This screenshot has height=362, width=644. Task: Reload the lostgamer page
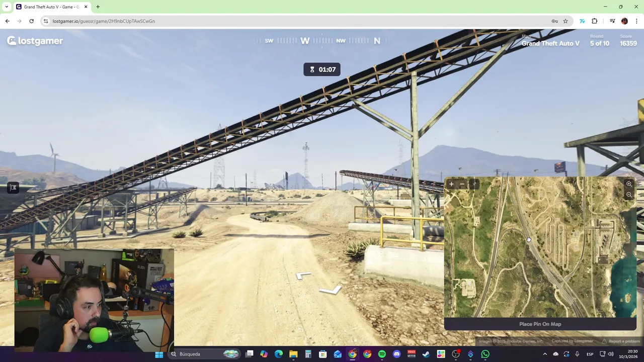[x=31, y=21]
